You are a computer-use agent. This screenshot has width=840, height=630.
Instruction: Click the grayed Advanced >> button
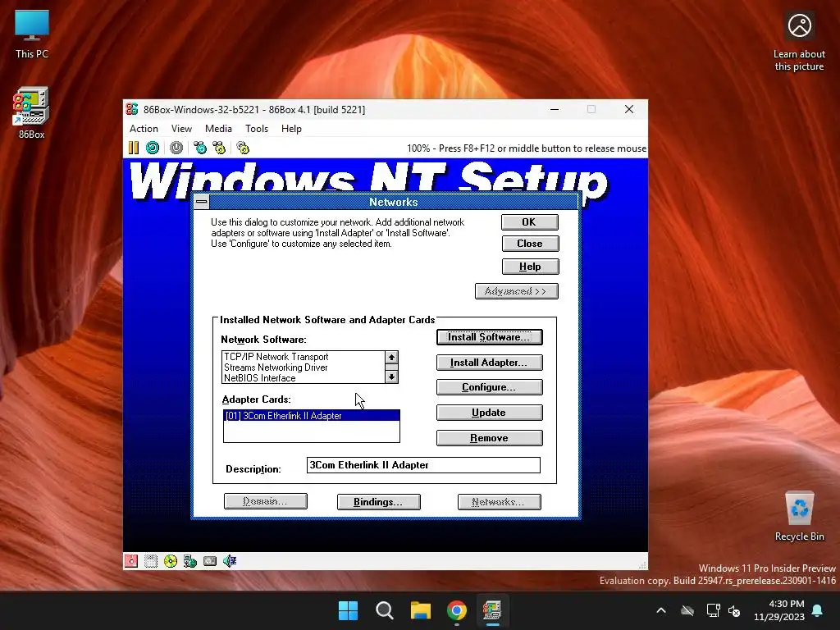pos(517,291)
